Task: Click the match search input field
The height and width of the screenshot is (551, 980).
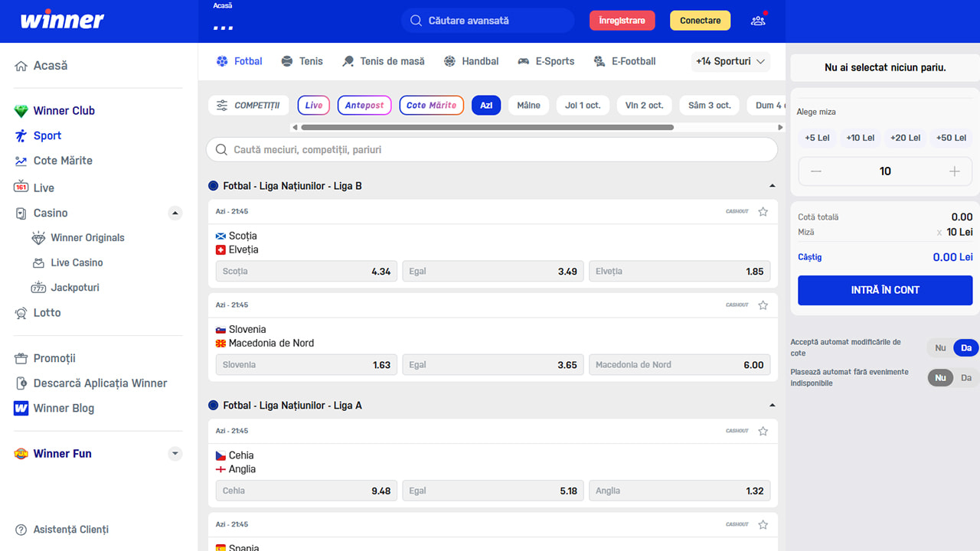Action: 492,150
